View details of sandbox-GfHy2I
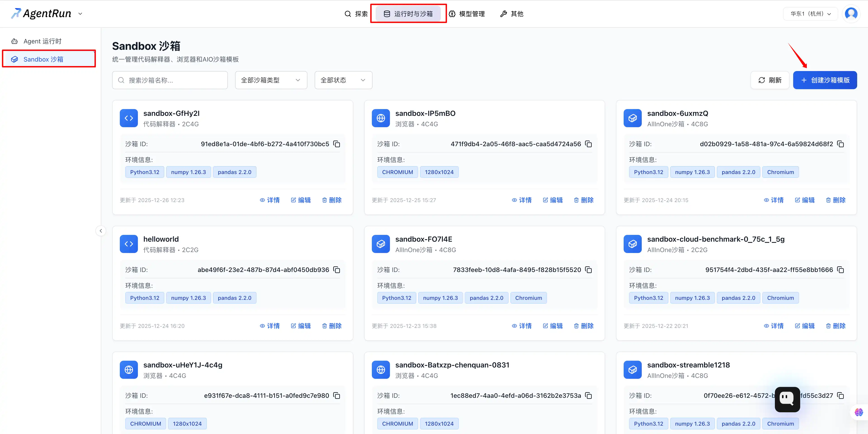Screen dimensions: 868x434 270,200
